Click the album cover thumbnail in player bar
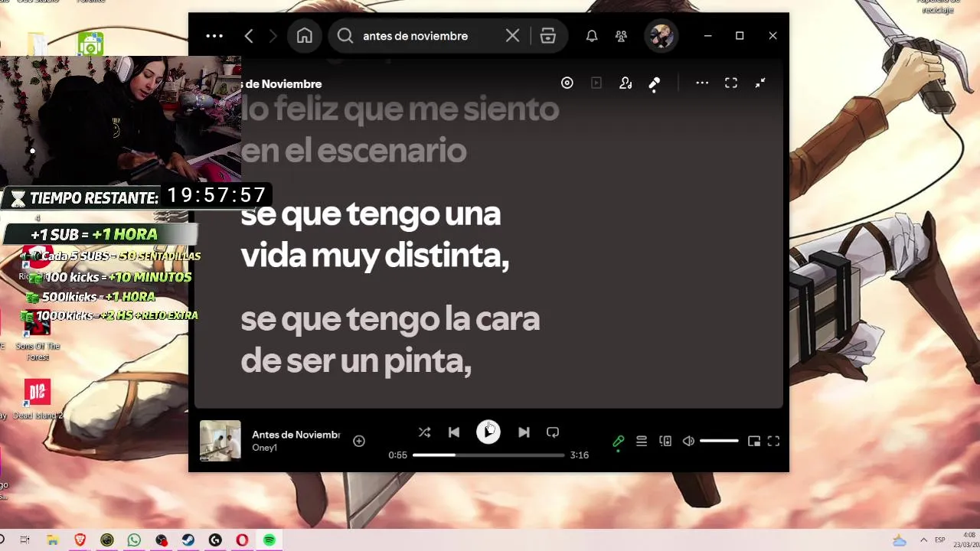The image size is (980, 551). tap(220, 441)
